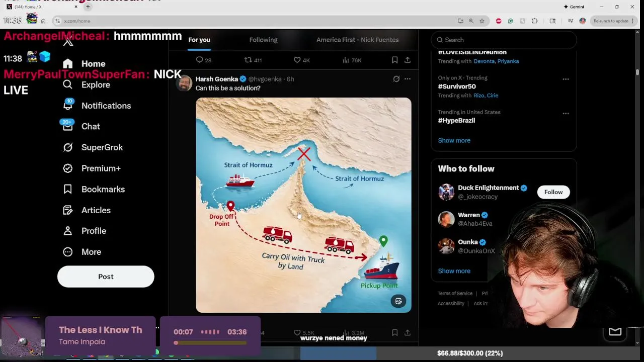
Task: View Goenka post analytics 3.2M
Action: [x=354, y=333]
